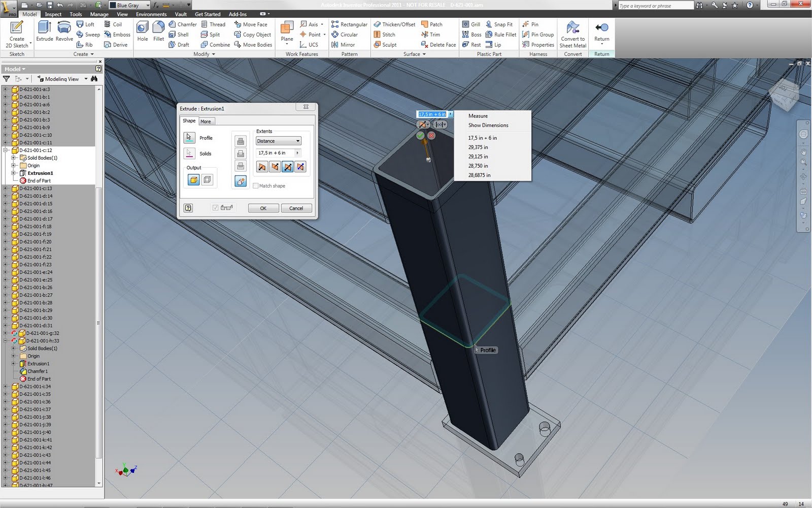Switch to the Inspect ribbon tab
This screenshot has width=812, height=508.
pos(53,14)
